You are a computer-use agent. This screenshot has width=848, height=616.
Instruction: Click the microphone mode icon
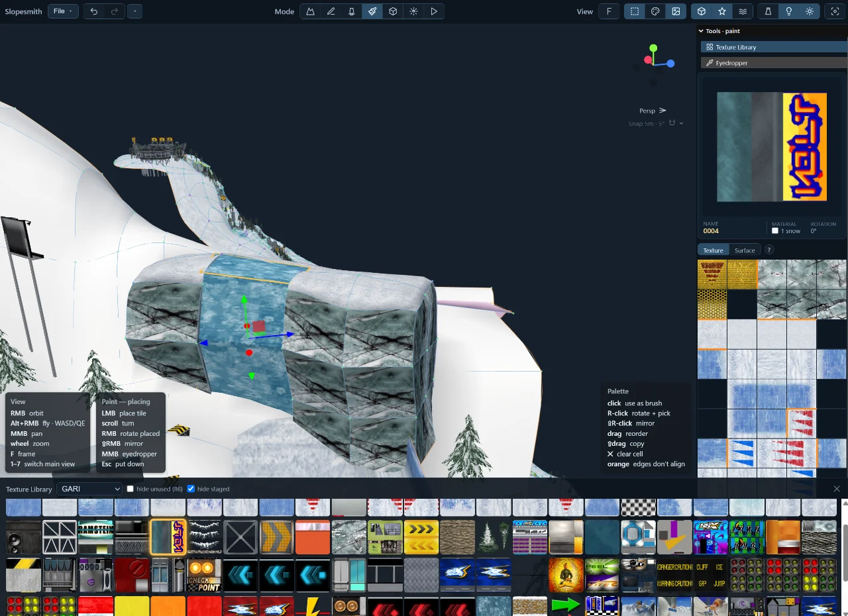[352, 11]
